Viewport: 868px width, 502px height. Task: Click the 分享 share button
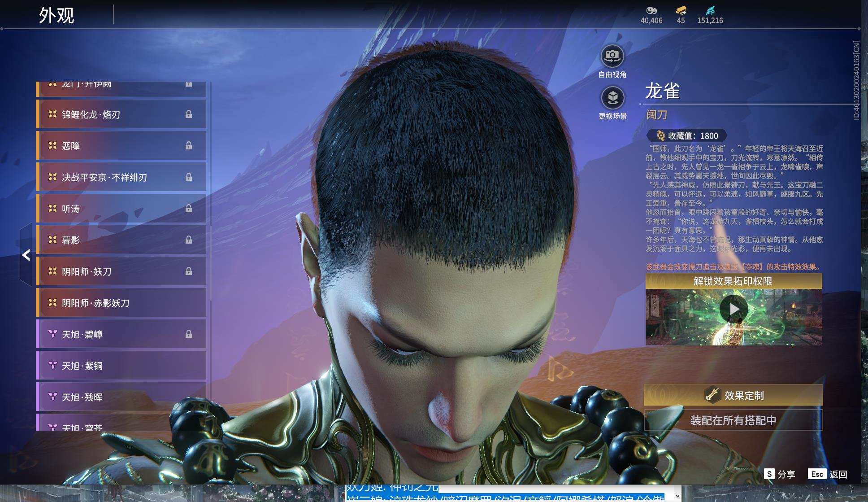(x=780, y=474)
